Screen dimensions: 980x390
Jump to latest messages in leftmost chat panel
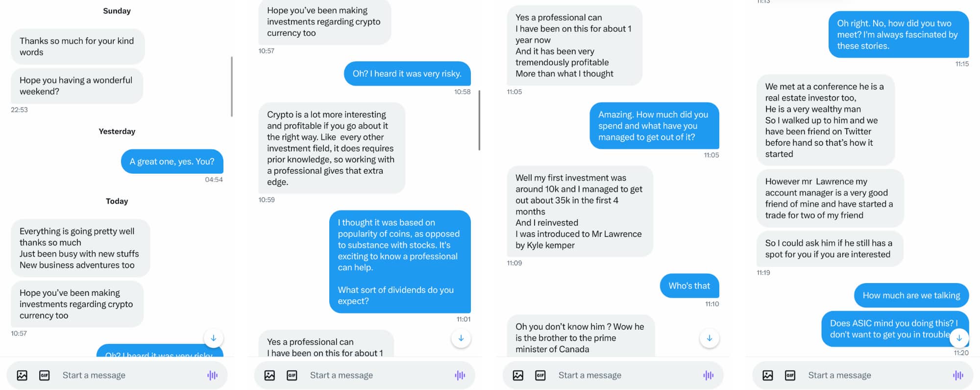click(214, 338)
